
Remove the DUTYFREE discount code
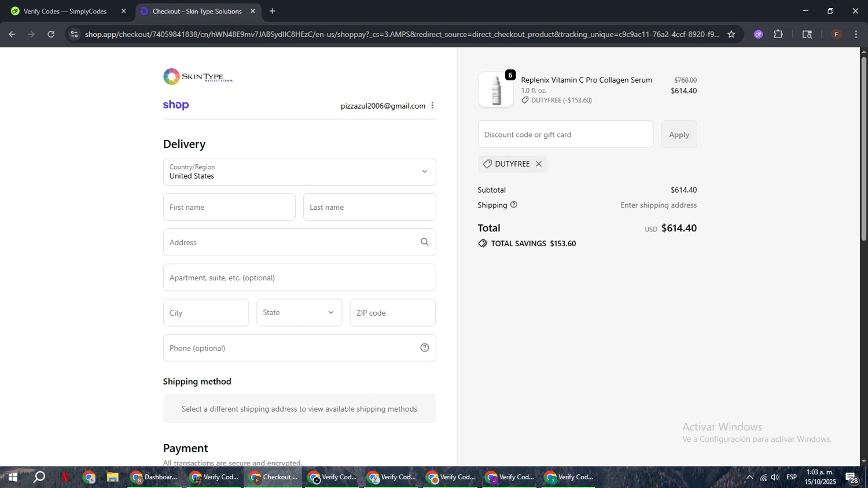(539, 164)
